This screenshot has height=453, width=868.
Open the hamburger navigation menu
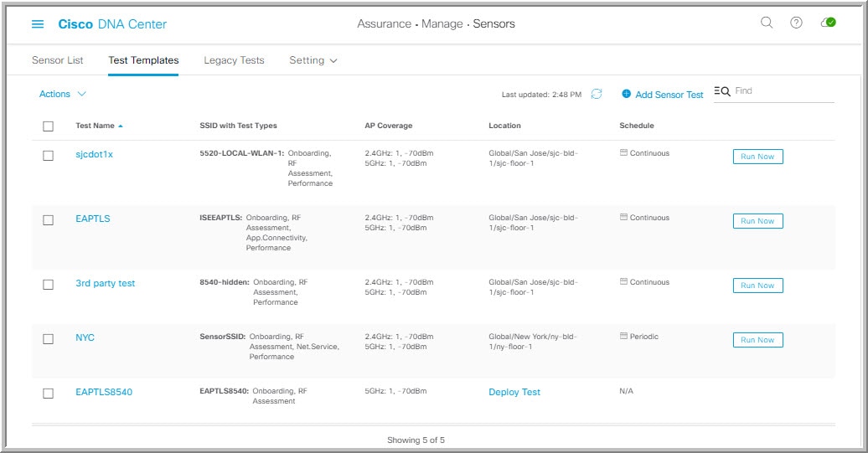[x=38, y=24]
